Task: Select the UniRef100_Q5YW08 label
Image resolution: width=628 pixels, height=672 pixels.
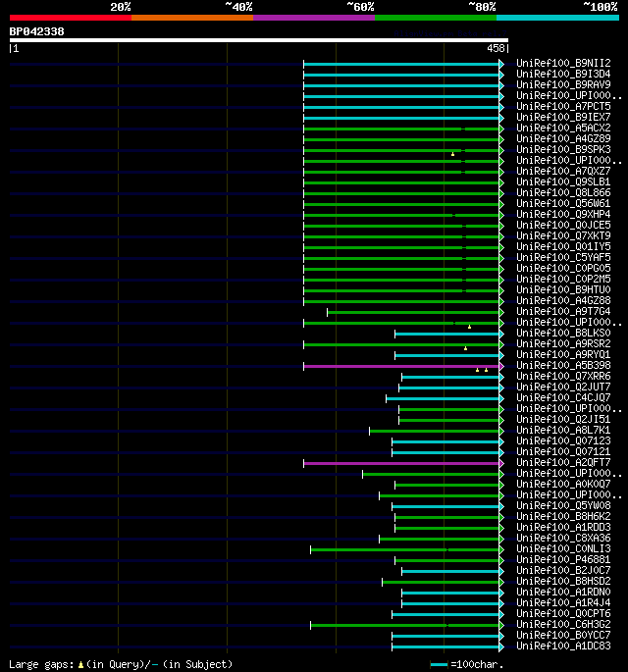Action: (x=563, y=506)
